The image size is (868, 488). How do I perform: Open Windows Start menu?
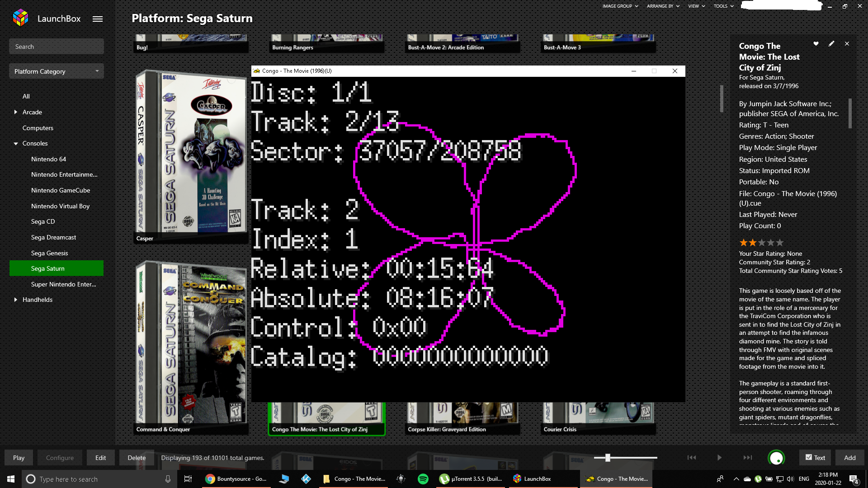click(x=11, y=479)
